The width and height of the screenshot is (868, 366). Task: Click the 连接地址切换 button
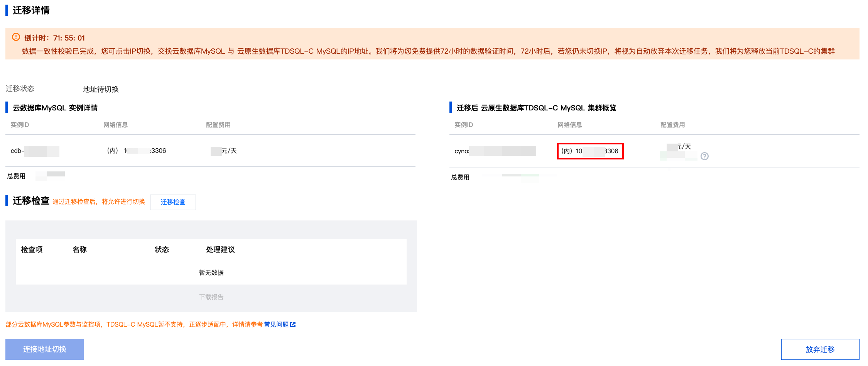[44, 349]
